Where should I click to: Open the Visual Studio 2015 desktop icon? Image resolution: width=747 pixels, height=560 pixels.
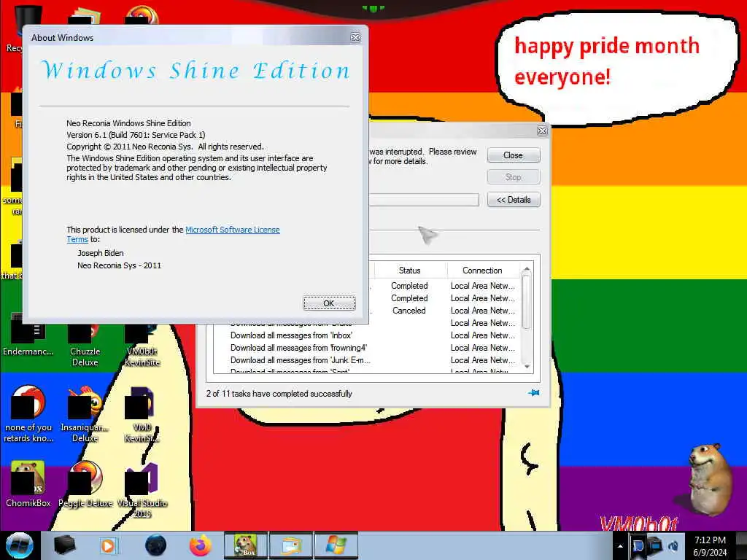(x=142, y=489)
